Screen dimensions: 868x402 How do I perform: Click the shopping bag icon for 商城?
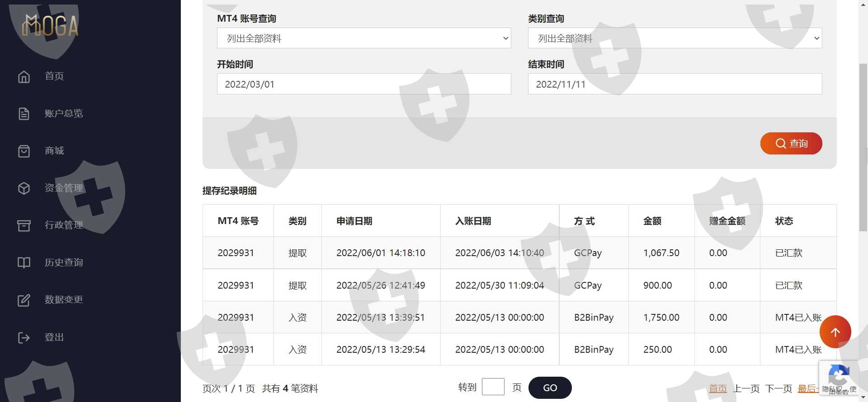pos(24,151)
